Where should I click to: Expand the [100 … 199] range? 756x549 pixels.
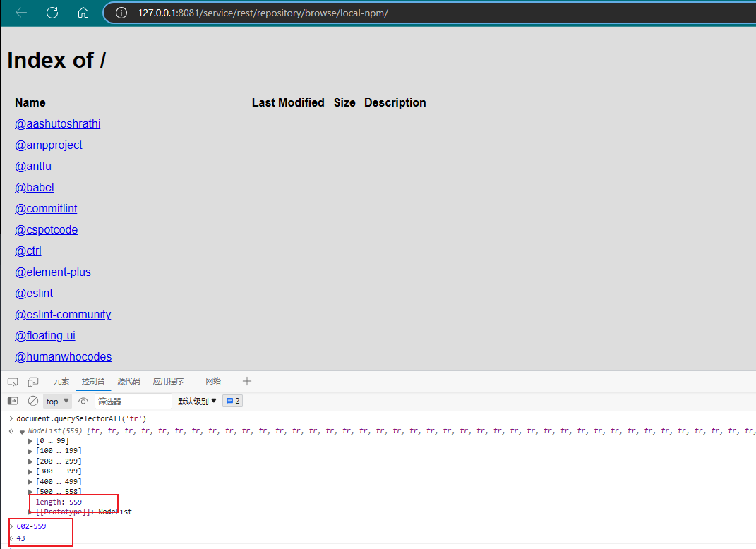(x=30, y=451)
